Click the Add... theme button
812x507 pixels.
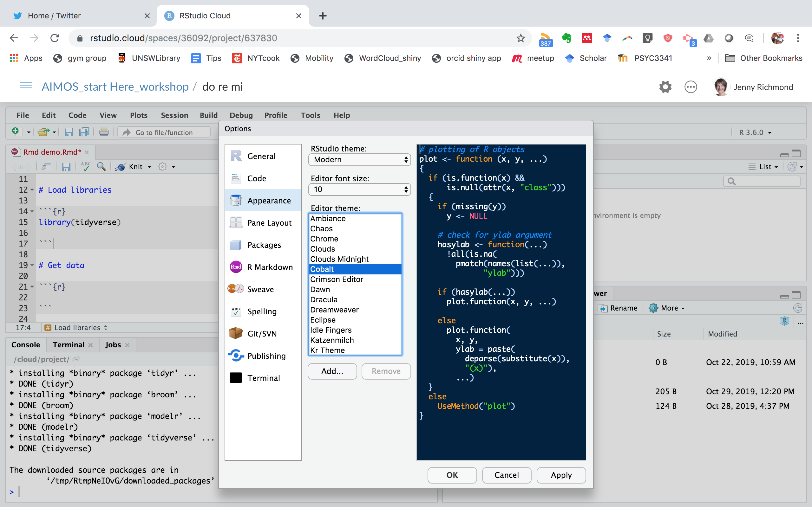(x=332, y=371)
